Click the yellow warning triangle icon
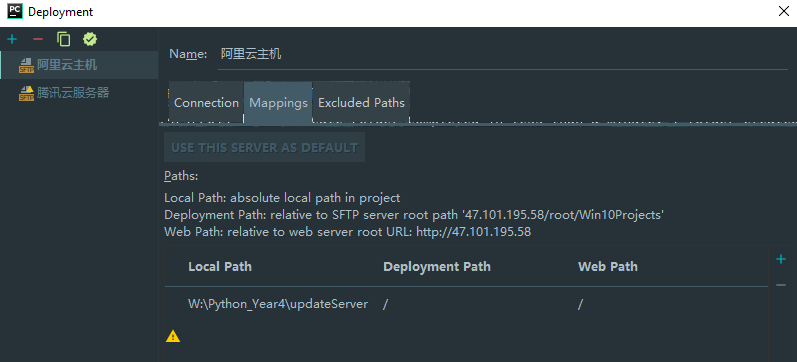 (173, 336)
